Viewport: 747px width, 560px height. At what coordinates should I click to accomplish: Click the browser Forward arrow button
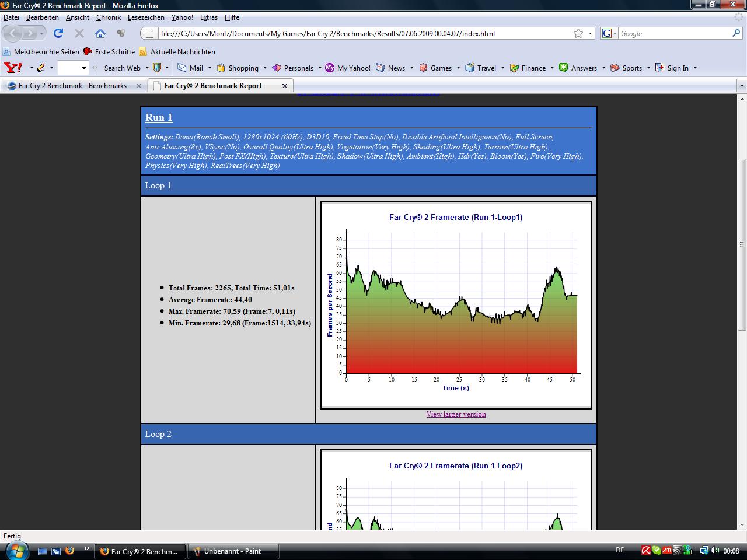point(29,33)
